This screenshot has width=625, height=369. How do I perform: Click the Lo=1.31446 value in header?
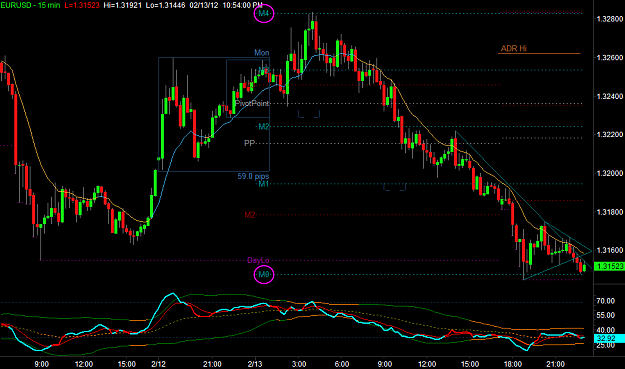(x=165, y=6)
